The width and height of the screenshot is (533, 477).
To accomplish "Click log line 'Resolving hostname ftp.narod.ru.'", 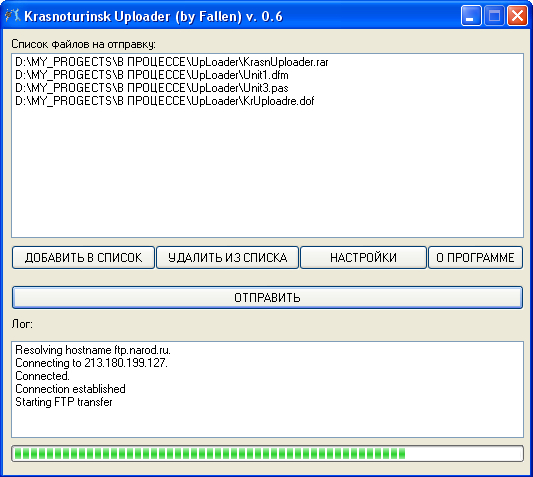I will [x=93, y=350].
